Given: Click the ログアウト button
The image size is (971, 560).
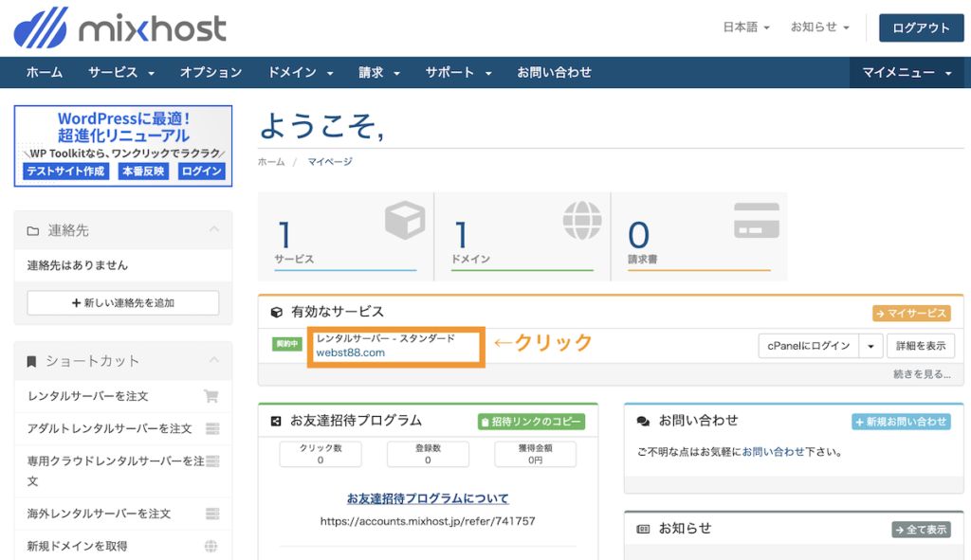Looking at the screenshot, I should click(921, 27).
